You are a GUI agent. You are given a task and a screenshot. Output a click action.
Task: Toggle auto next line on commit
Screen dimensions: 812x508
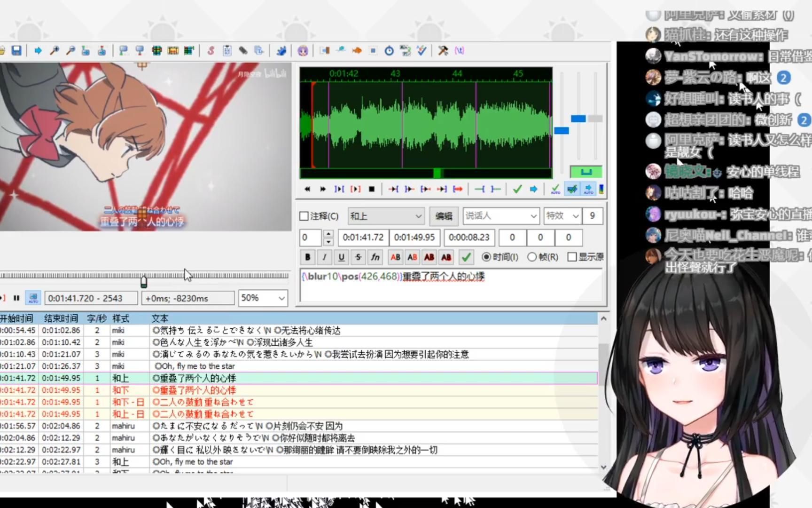(572, 189)
